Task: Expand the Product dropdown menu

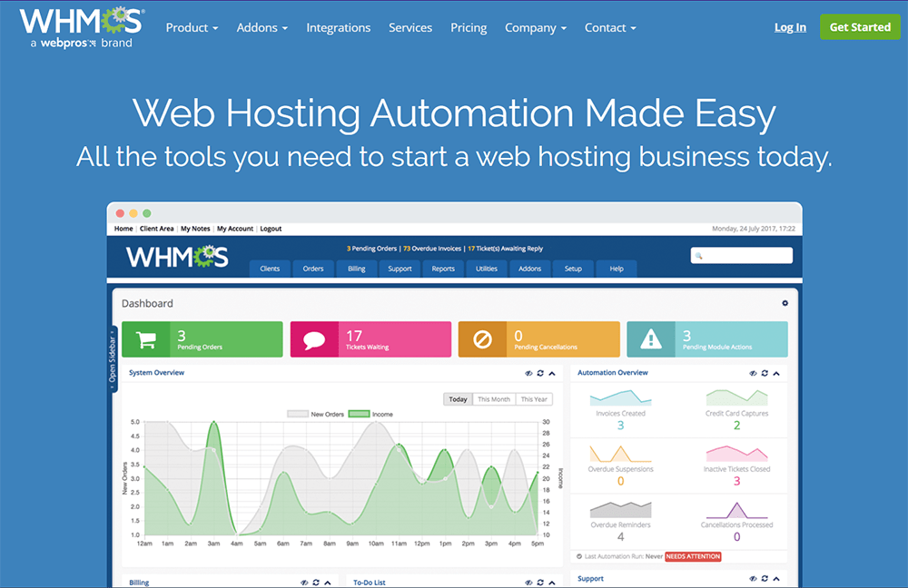Action: pyautogui.click(x=192, y=28)
